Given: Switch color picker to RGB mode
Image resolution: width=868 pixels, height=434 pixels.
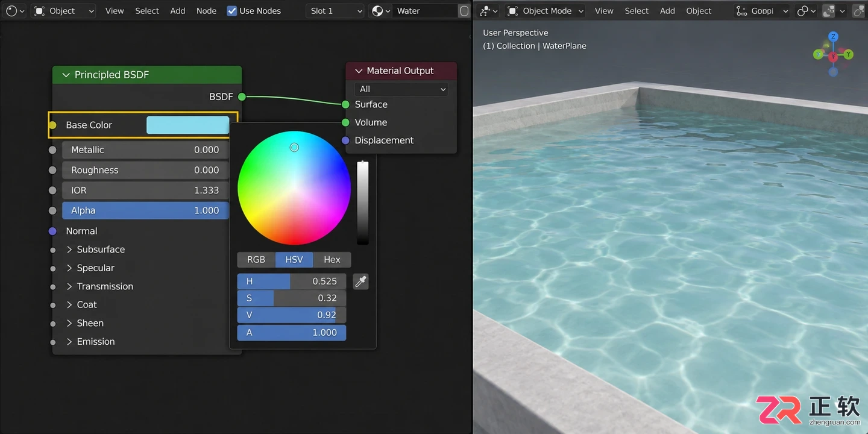Looking at the screenshot, I should point(256,260).
